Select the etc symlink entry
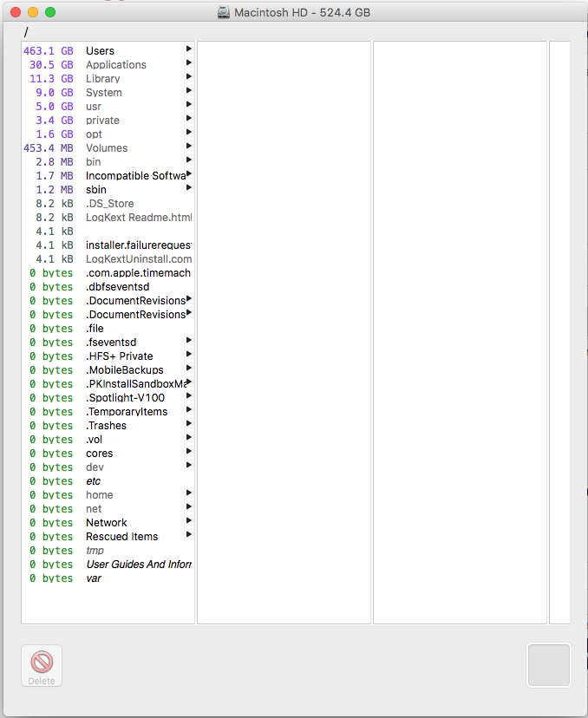Viewport: 588px width, 718px height. point(94,481)
